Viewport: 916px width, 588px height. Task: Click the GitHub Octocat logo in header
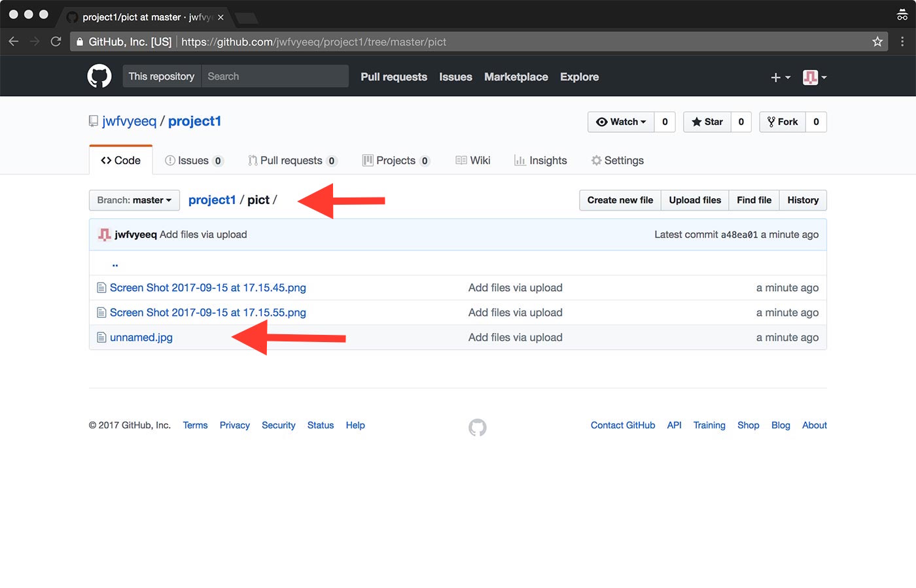[99, 77]
